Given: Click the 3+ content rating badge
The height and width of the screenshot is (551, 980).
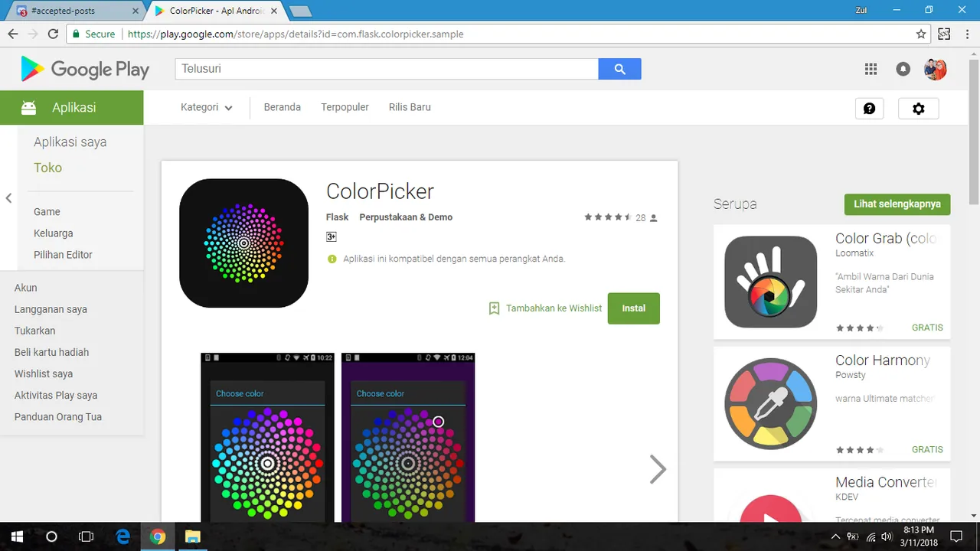Looking at the screenshot, I should (332, 237).
